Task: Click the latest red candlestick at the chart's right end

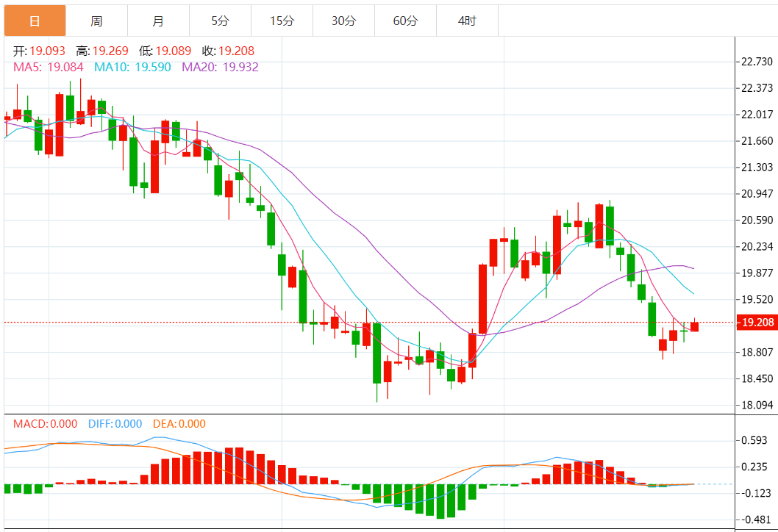Action: 694,326
